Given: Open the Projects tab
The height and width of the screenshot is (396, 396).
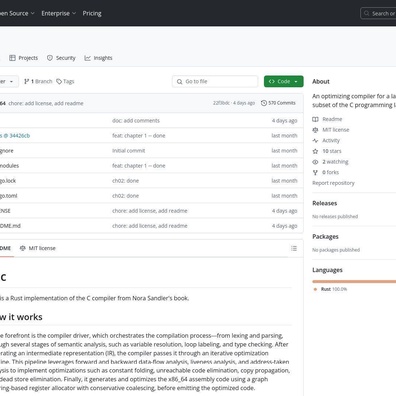Looking at the screenshot, I should coord(23,58).
